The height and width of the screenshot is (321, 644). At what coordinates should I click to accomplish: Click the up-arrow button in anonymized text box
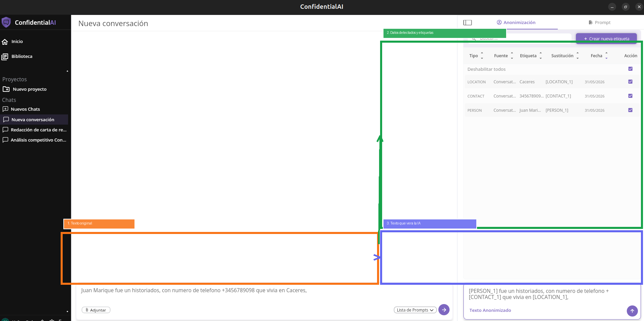click(x=632, y=311)
